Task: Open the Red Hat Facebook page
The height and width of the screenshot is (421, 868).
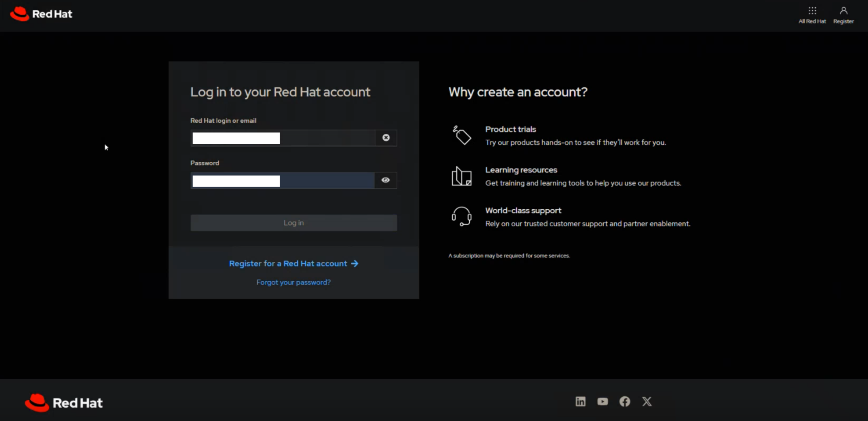Action: 625,401
